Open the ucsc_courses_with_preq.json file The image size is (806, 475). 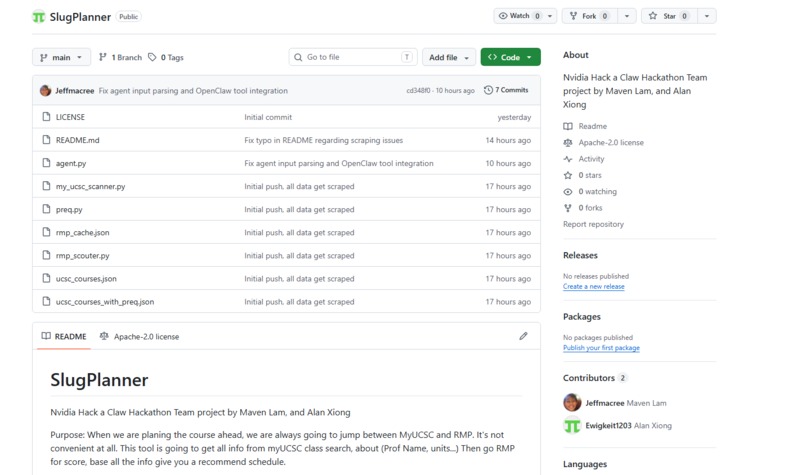(105, 302)
